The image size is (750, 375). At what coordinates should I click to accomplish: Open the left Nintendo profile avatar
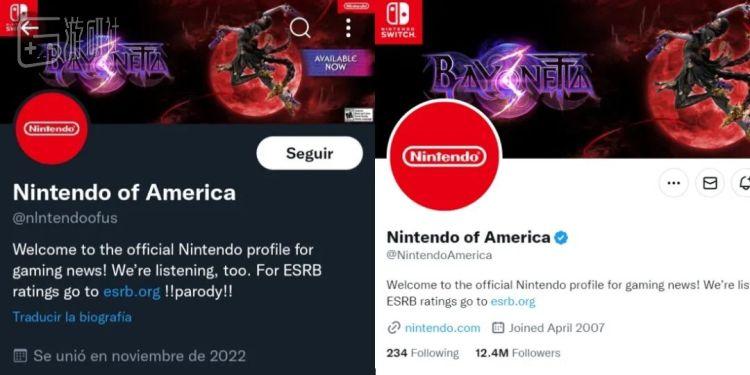(x=52, y=128)
